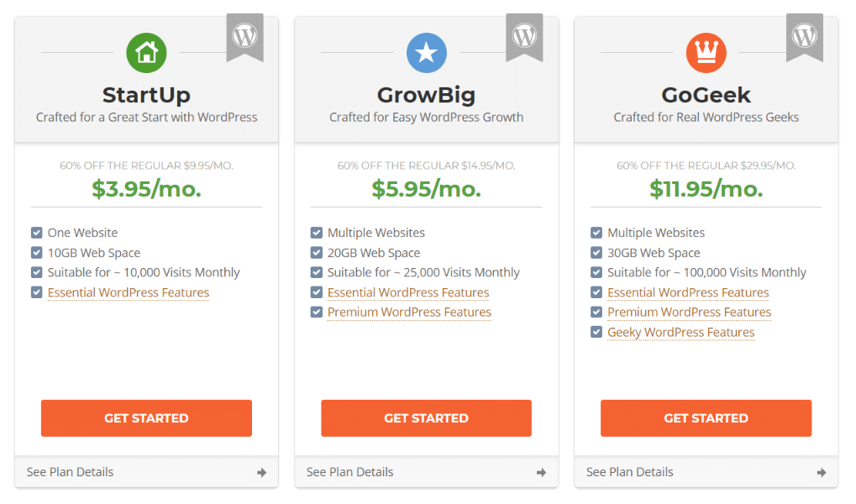Screen dimensions: 856x504
Task: Click the arrow icon in StartUp plan footer
Action: [x=262, y=472]
